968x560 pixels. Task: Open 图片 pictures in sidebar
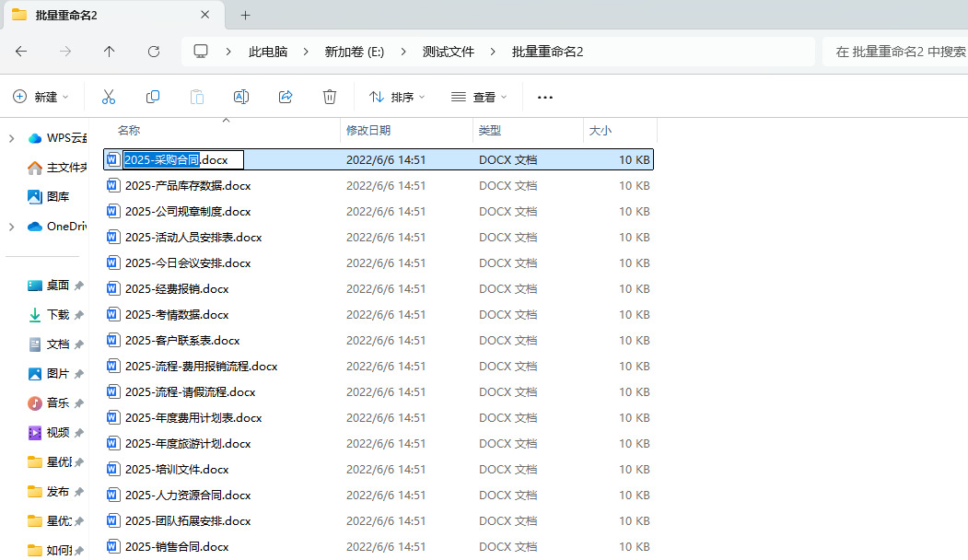49,374
